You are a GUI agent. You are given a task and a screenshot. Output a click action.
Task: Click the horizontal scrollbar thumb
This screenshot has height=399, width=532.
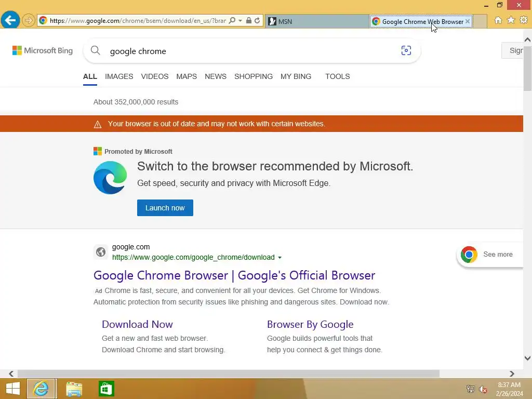click(229, 374)
